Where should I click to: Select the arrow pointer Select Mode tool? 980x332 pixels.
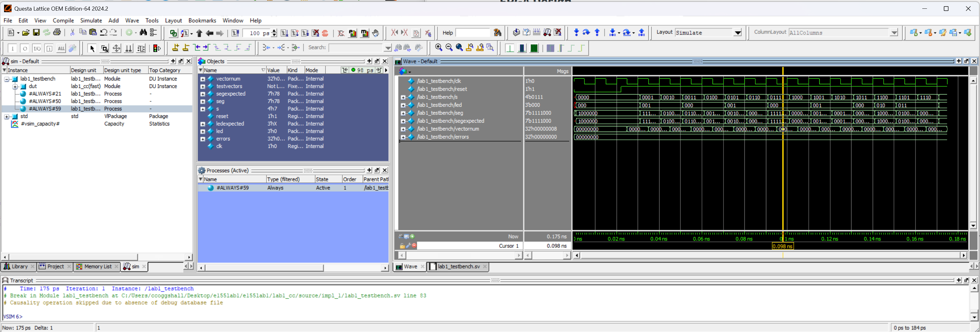point(92,48)
